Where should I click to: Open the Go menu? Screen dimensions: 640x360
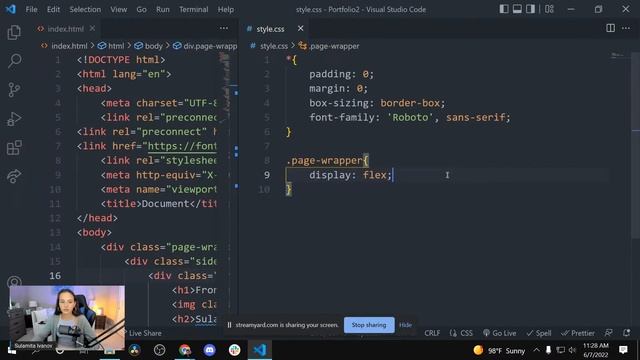pyautogui.click(x=141, y=9)
